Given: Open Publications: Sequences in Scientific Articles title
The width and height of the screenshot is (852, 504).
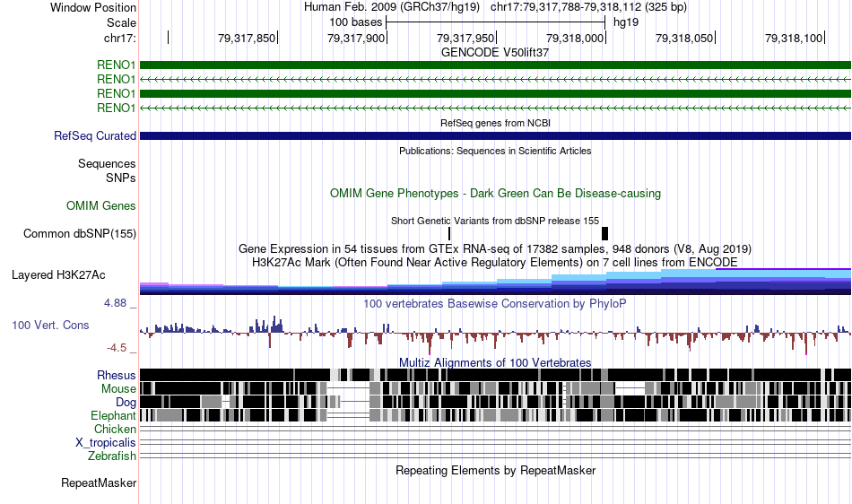Looking at the screenshot, I should pyautogui.click(x=495, y=151).
